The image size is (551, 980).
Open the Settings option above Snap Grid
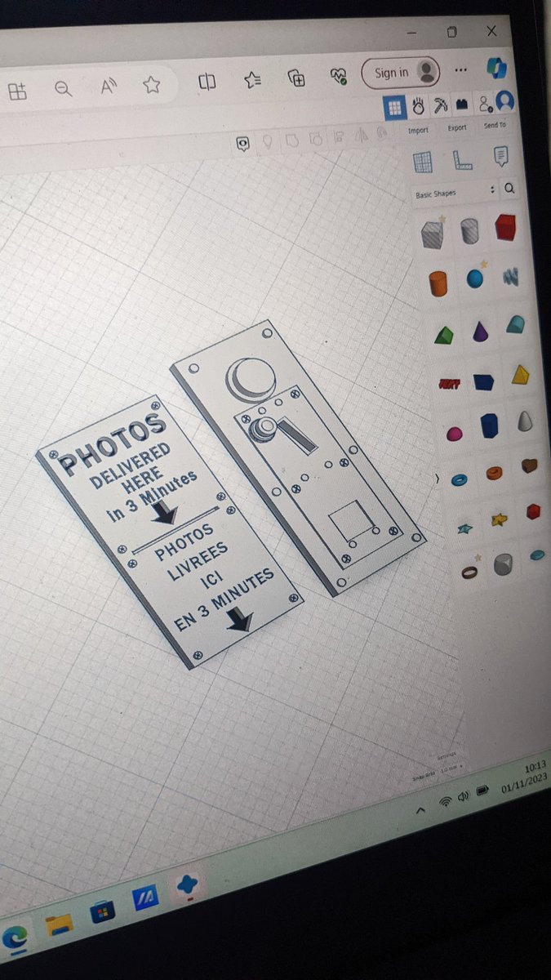(447, 757)
